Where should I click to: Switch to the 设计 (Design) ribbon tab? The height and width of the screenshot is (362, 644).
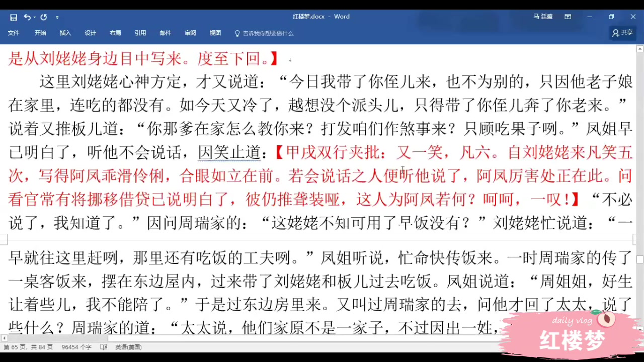coord(90,33)
